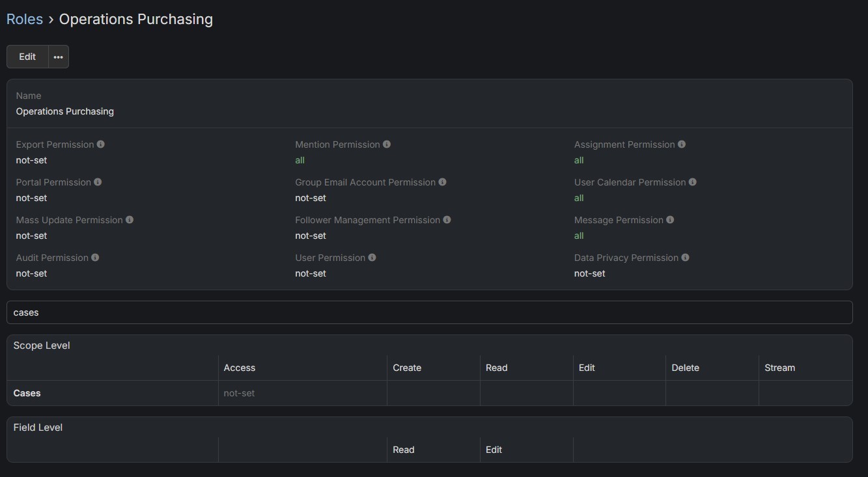Click User Permission info icon
The width and height of the screenshot is (868, 477).
pos(372,258)
